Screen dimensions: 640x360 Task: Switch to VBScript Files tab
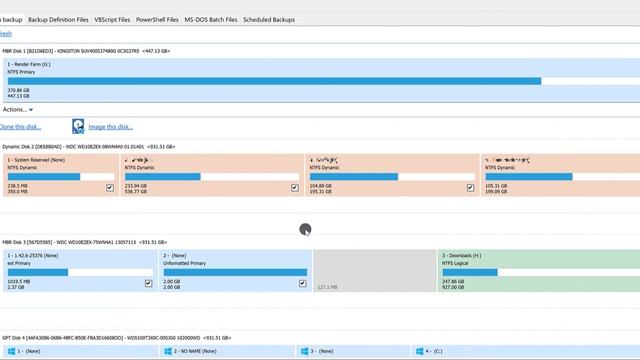(112, 20)
